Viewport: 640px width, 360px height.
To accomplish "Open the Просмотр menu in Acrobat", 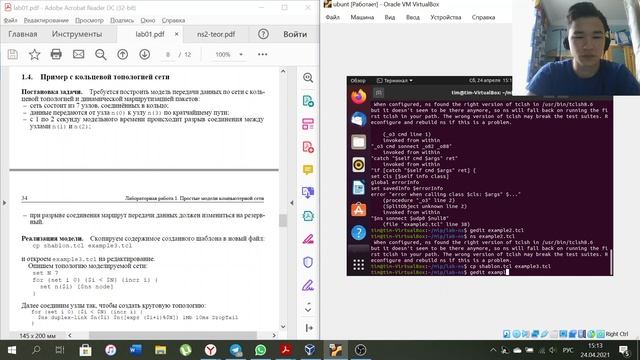I will pos(89,20).
